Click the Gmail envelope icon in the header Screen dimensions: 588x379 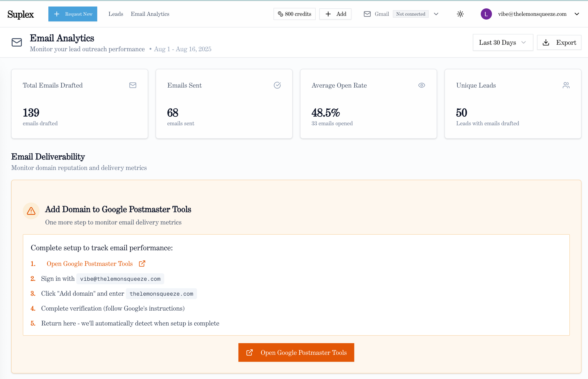pyautogui.click(x=367, y=14)
